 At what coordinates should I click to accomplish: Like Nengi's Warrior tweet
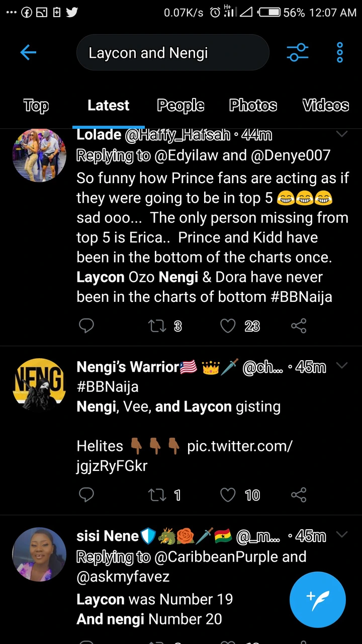click(228, 495)
